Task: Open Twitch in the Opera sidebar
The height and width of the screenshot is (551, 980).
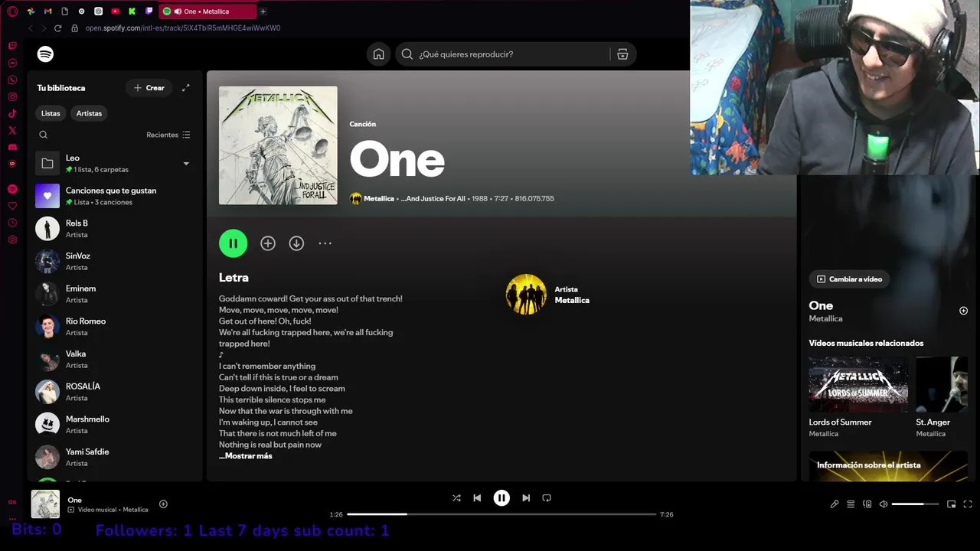Action: pyautogui.click(x=12, y=46)
